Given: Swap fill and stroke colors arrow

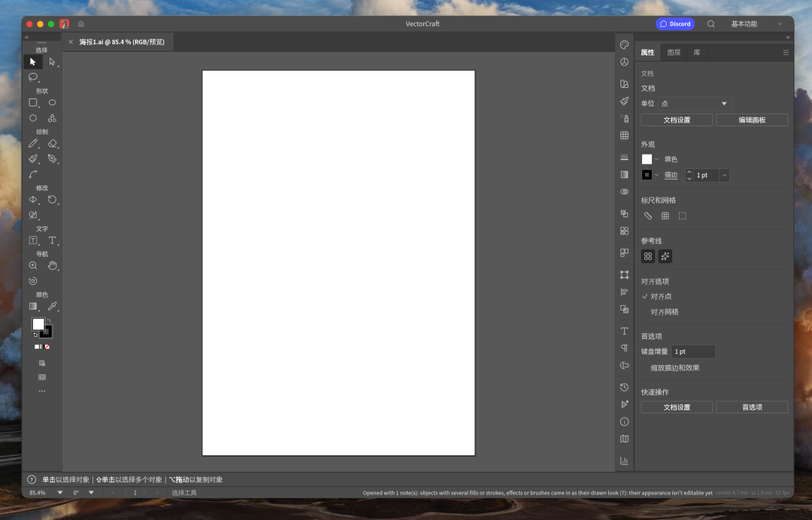Looking at the screenshot, I should (49, 321).
